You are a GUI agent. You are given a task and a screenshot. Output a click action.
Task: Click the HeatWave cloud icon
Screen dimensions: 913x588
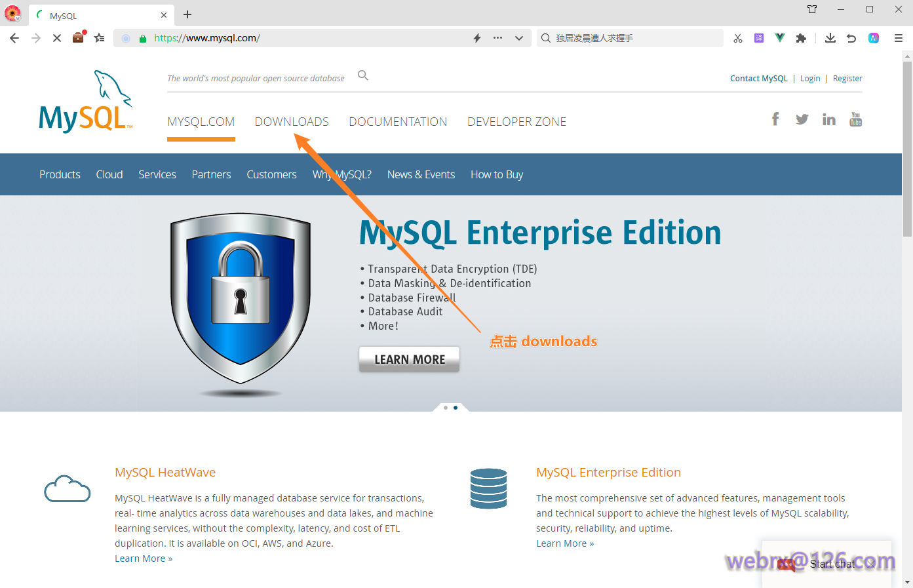[x=68, y=489]
